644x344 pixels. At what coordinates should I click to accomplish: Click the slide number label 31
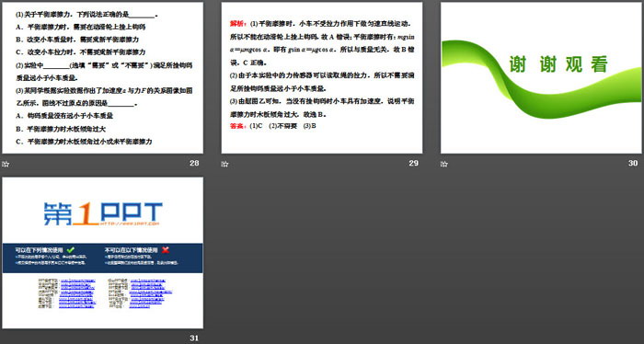click(x=194, y=338)
